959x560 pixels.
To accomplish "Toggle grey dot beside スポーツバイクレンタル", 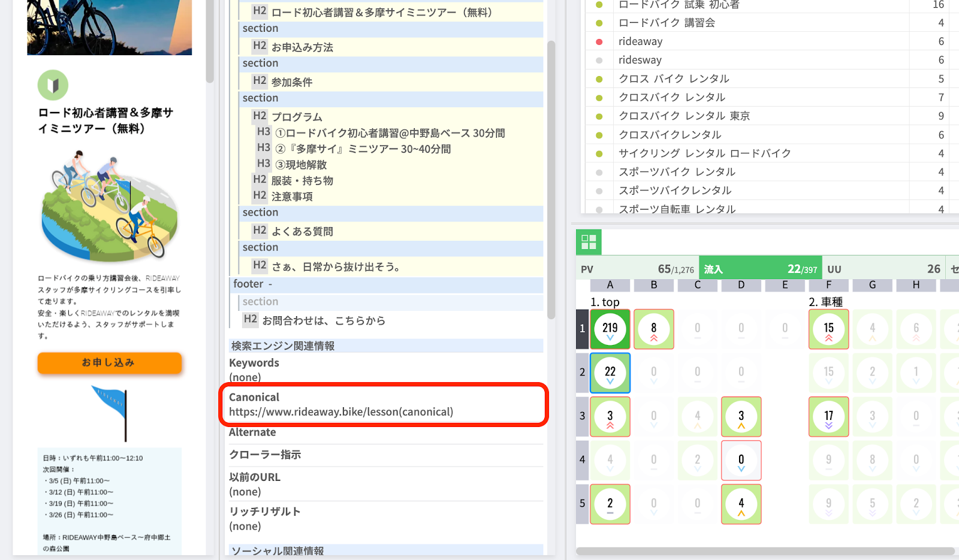I will [599, 191].
